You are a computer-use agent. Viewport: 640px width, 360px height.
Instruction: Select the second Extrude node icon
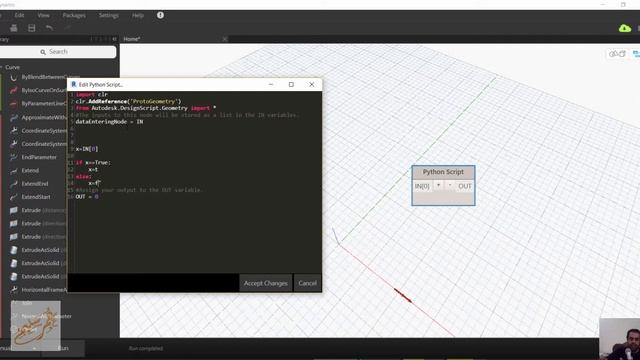14,224
